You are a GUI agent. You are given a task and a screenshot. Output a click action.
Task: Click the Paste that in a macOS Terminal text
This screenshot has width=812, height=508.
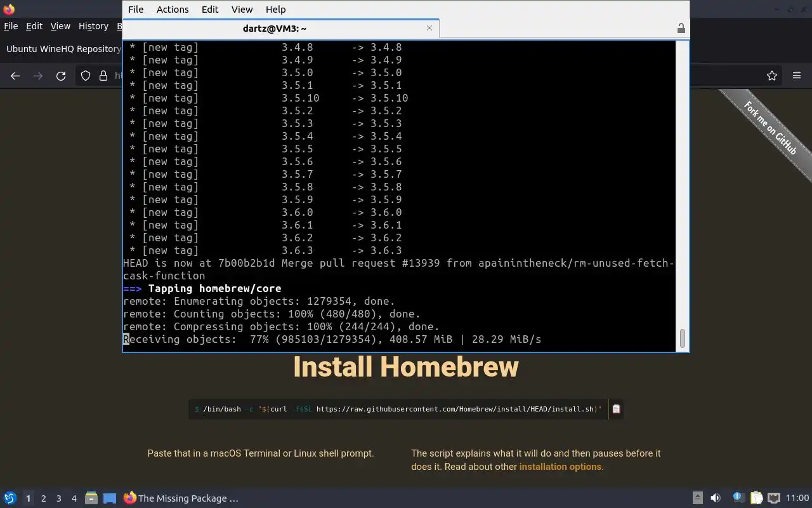(x=261, y=453)
